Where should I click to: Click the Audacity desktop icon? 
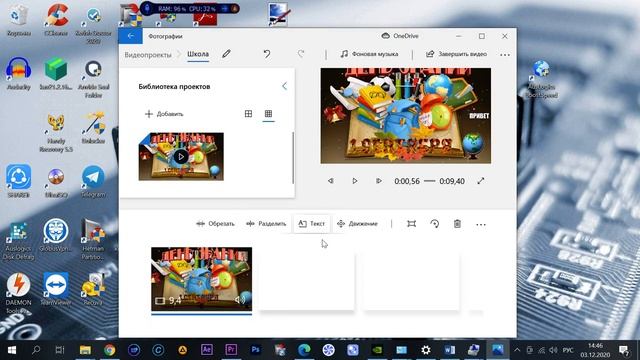(18, 74)
